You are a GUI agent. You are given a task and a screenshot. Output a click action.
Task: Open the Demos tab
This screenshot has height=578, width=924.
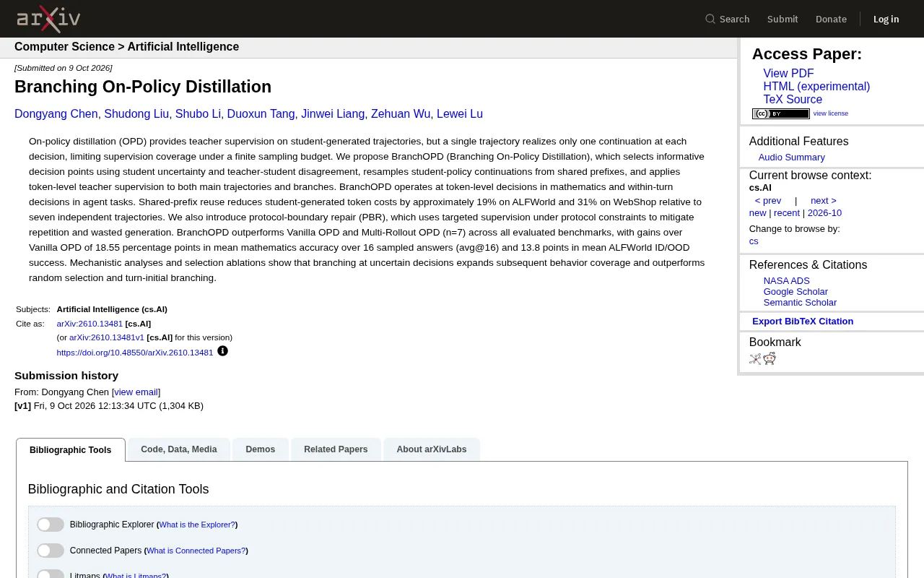pyautogui.click(x=261, y=449)
